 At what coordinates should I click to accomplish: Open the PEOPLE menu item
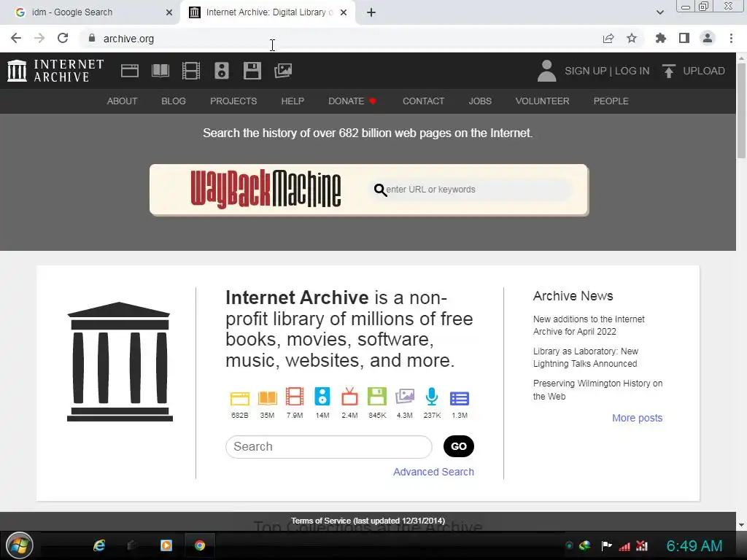(611, 101)
